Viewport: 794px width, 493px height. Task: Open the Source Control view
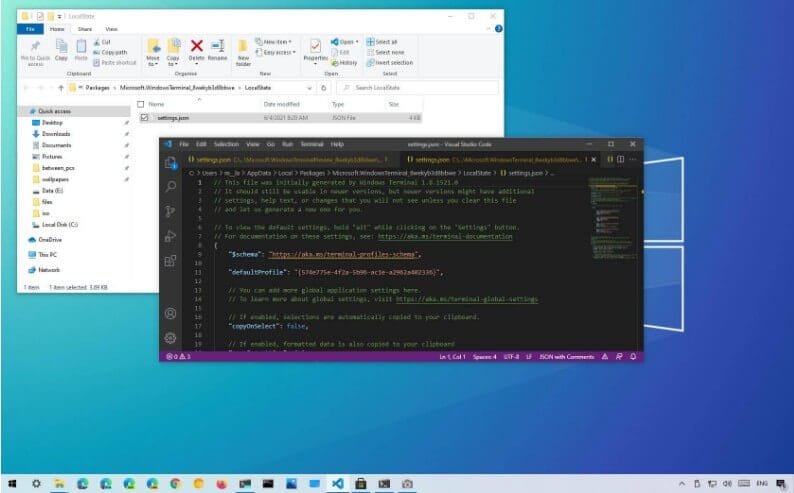tap(171, 211)
